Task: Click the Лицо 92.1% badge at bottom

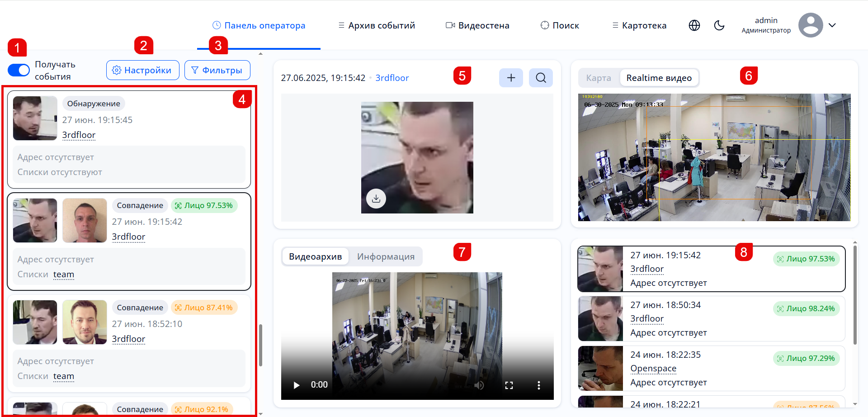Action: (x=202, y=409)
